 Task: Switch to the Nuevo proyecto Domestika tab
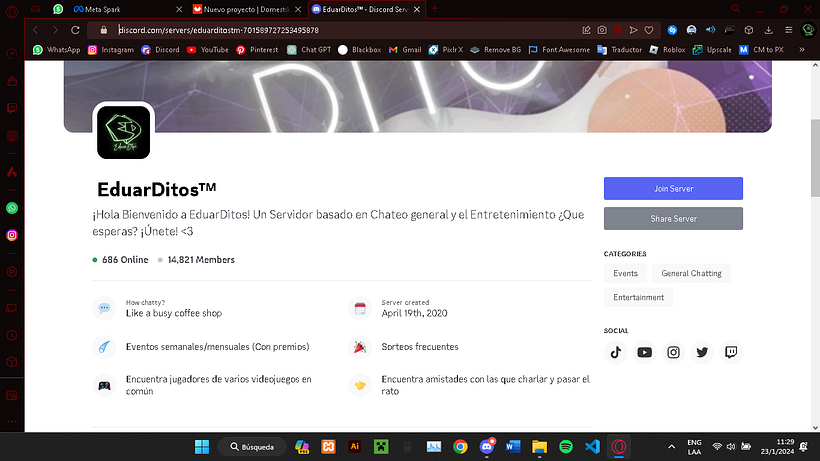(x=246, y=9)
